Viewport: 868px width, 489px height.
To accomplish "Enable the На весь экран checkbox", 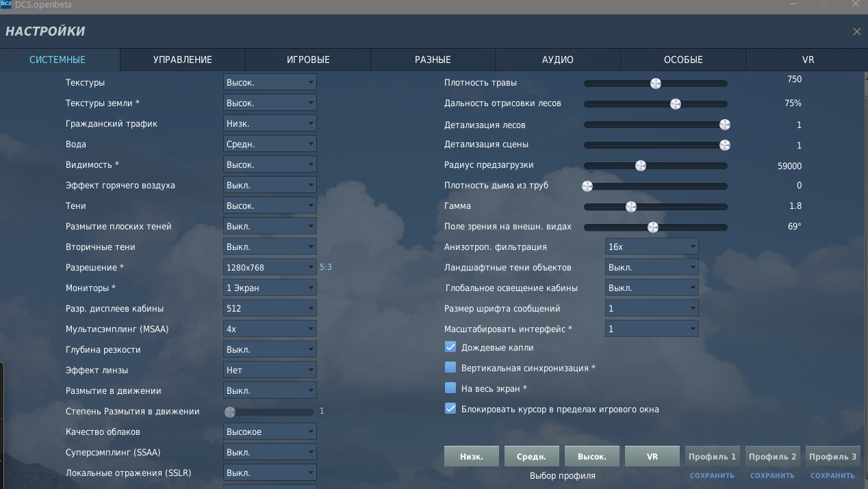I will point(450,388).
